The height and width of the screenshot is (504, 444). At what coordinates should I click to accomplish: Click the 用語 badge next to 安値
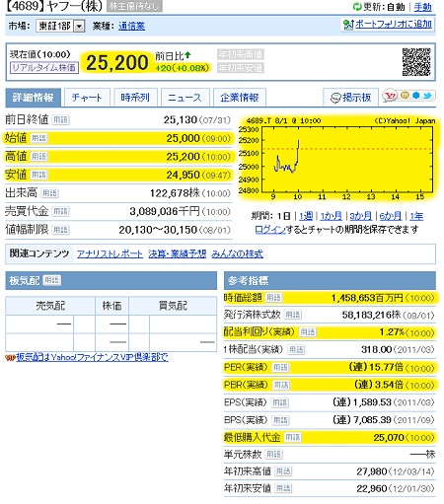pyautogui.click(x=38, y=175)
